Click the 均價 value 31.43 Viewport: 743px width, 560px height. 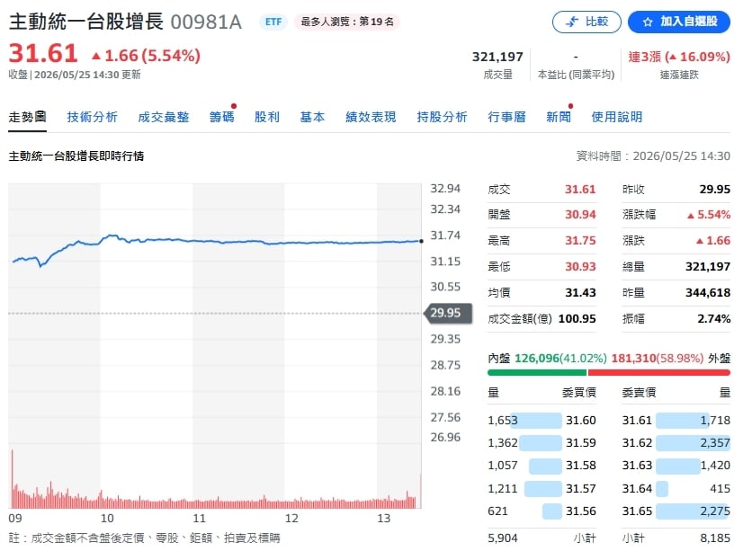580,292
